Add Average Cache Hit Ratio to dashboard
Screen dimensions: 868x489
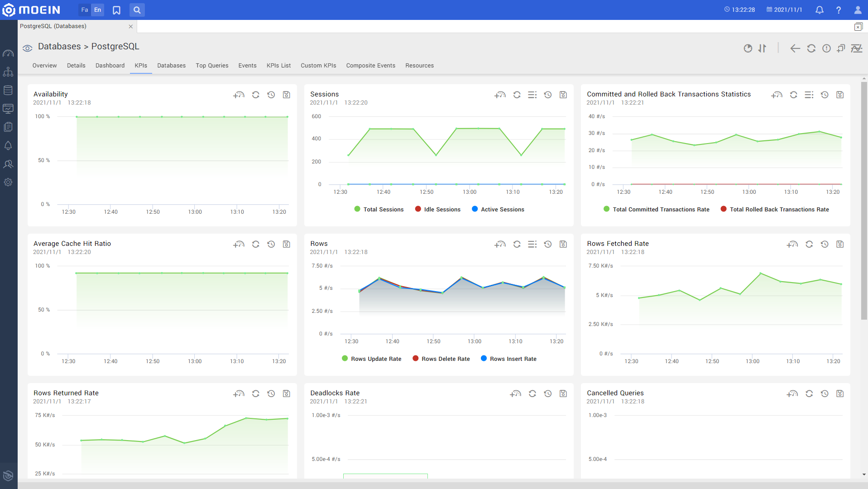[x=239, y=244]
